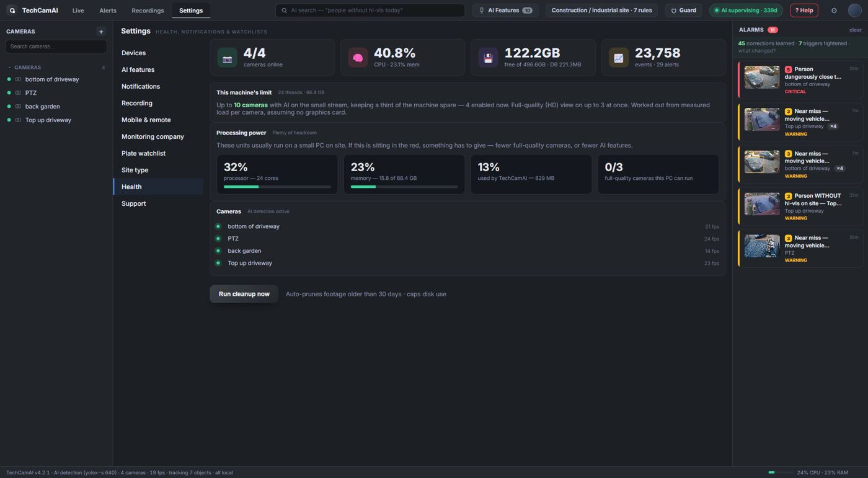Open Notifications settings section
This screenshot has height=478, width=868.
(158, 87)
